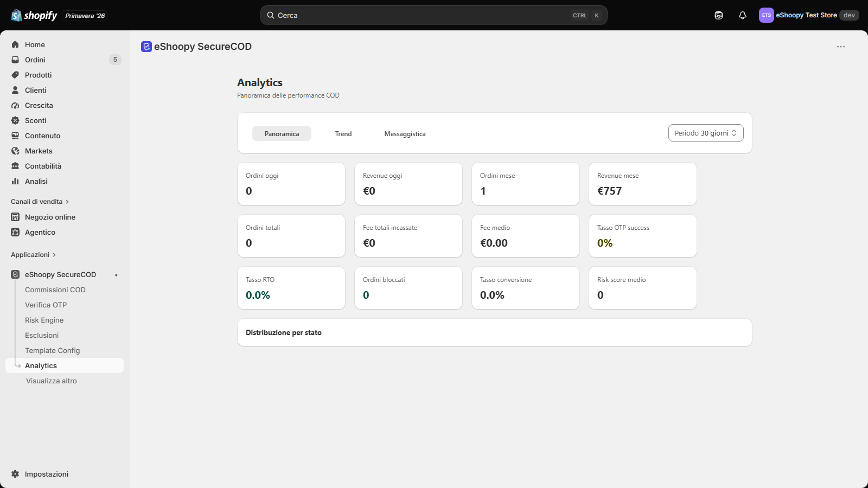Click the ETS store avatar
Viewport: 868px width, 488px height.
[x=767, y=15]
